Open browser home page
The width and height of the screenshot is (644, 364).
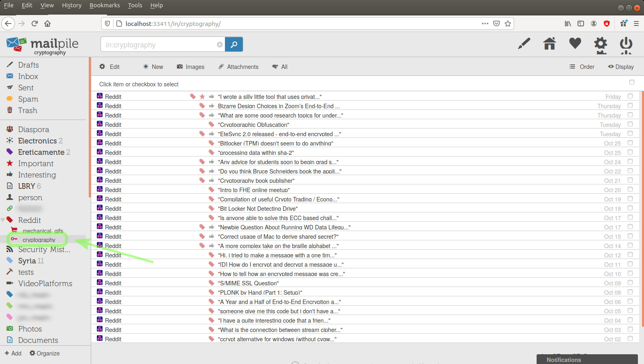click(x=47, y=24)
